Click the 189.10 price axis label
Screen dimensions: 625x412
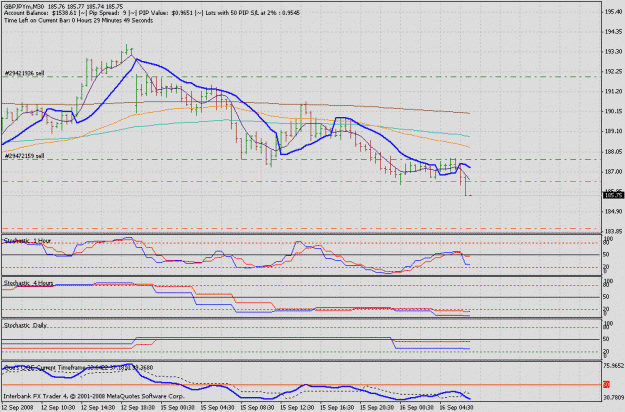(614, 131)
